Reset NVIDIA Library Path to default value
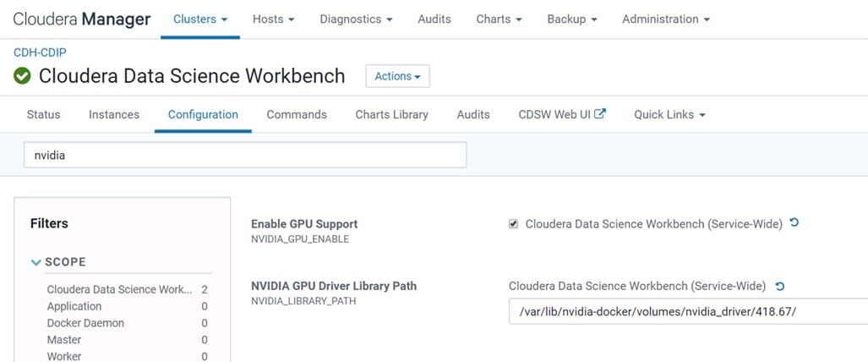The image size is (868, 362). 779,286
